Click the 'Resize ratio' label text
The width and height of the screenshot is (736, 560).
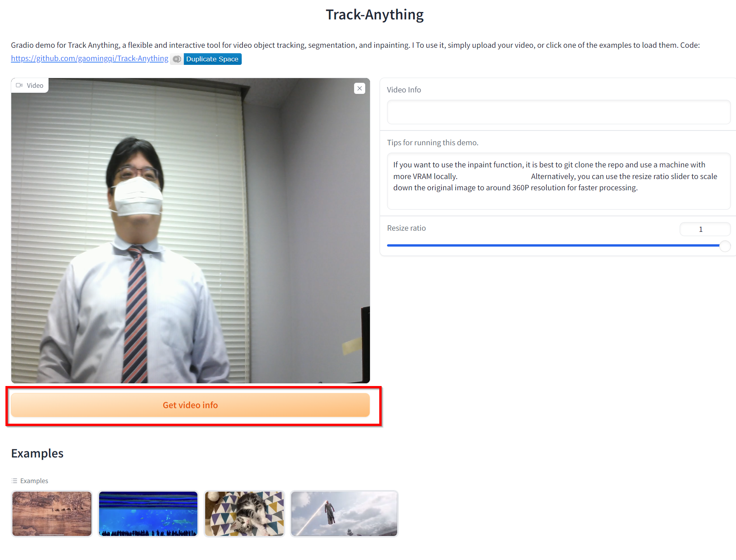[x=406, y=228]
